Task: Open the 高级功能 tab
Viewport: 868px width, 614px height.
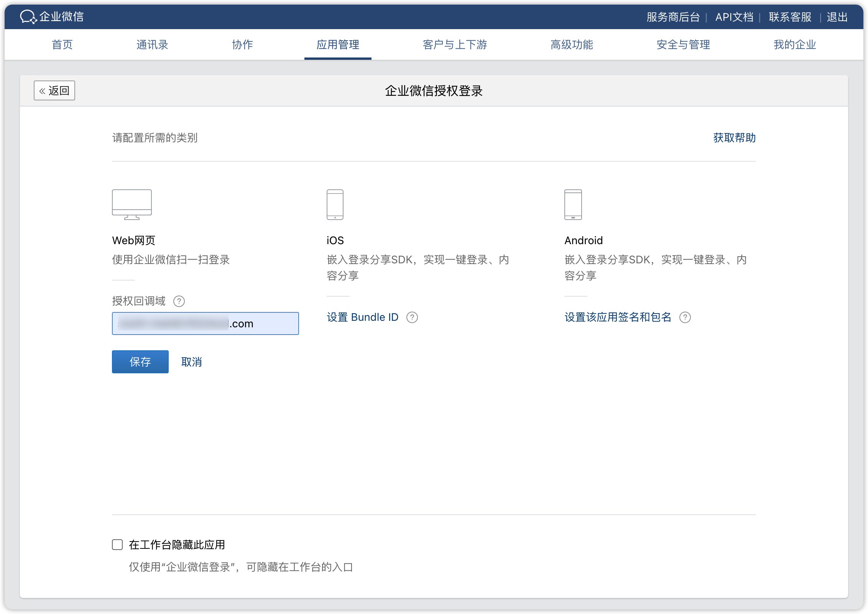Action: click(x=572, y=44)
